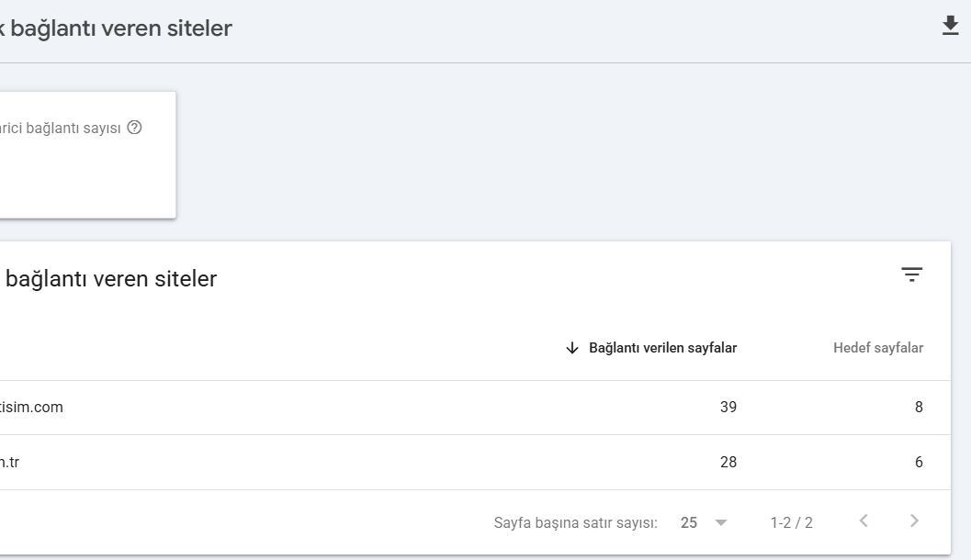The image size is (971, 560).
Task: Expand the rows-per-page dropdown arrow
Action: (x=721, y=523)
